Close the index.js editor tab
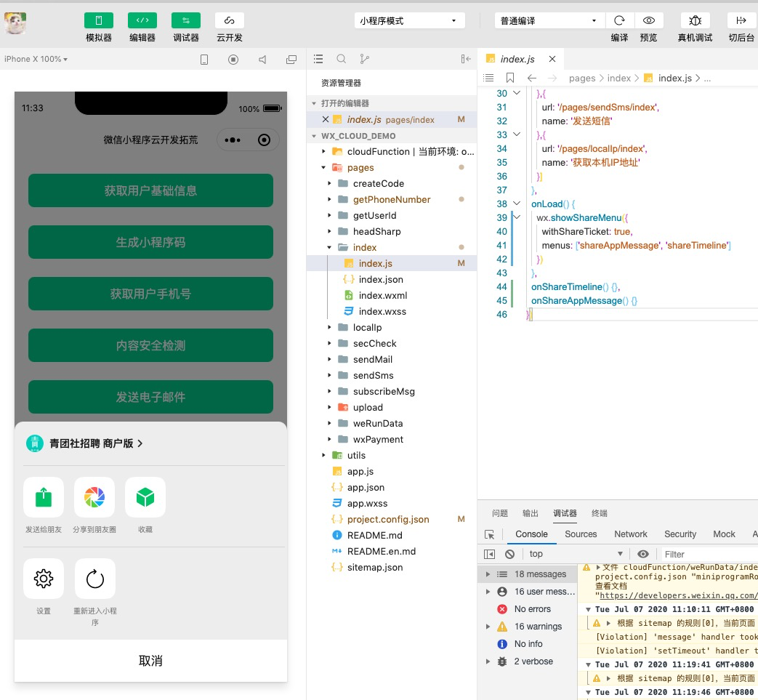 pos(552,59)
